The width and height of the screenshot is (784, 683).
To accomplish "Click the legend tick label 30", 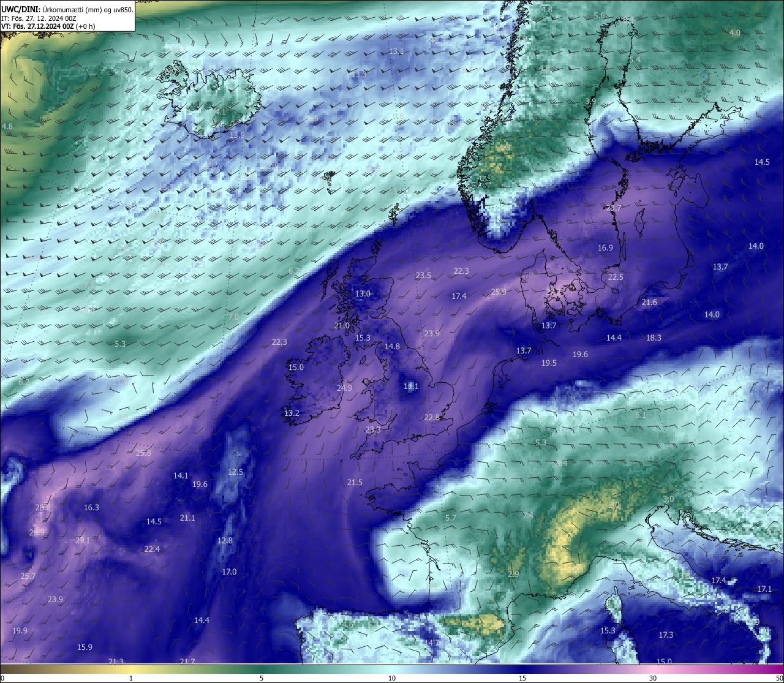I will pos(653,678).
